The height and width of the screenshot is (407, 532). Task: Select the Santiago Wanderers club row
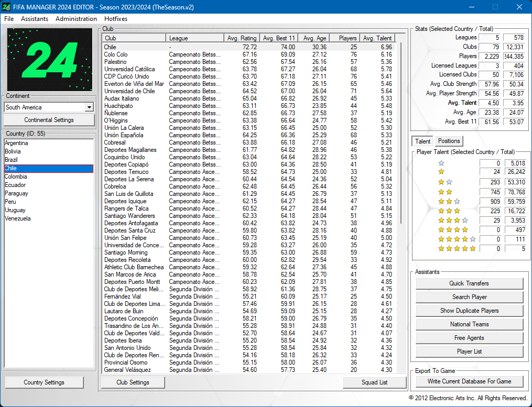point(248,216)
